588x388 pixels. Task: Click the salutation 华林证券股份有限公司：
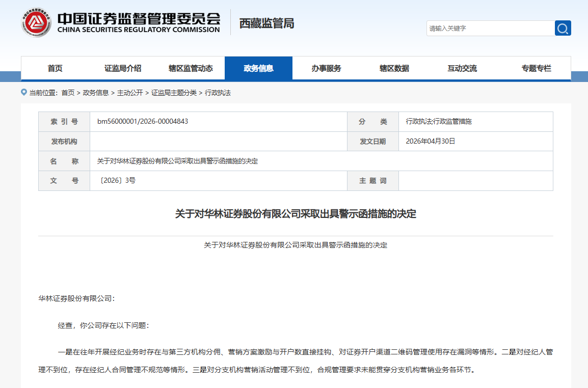(x=77, y=298)
